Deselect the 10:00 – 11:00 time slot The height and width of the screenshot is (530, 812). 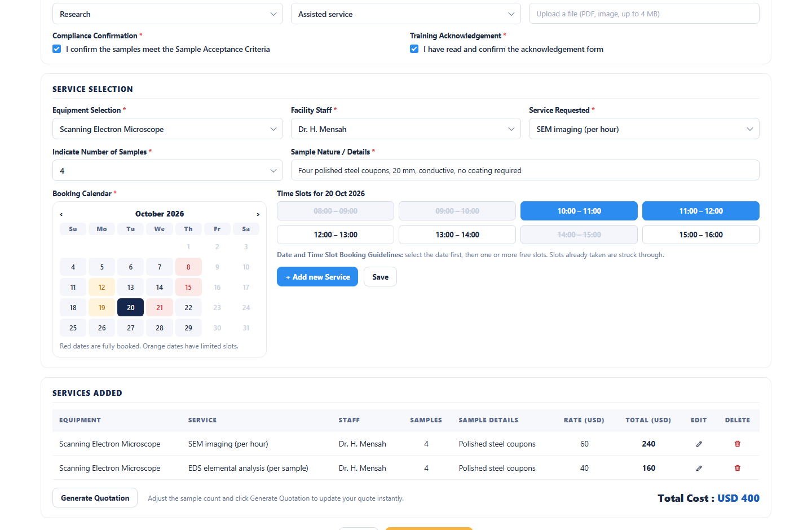pyautogui.click(x=579, y=211)
